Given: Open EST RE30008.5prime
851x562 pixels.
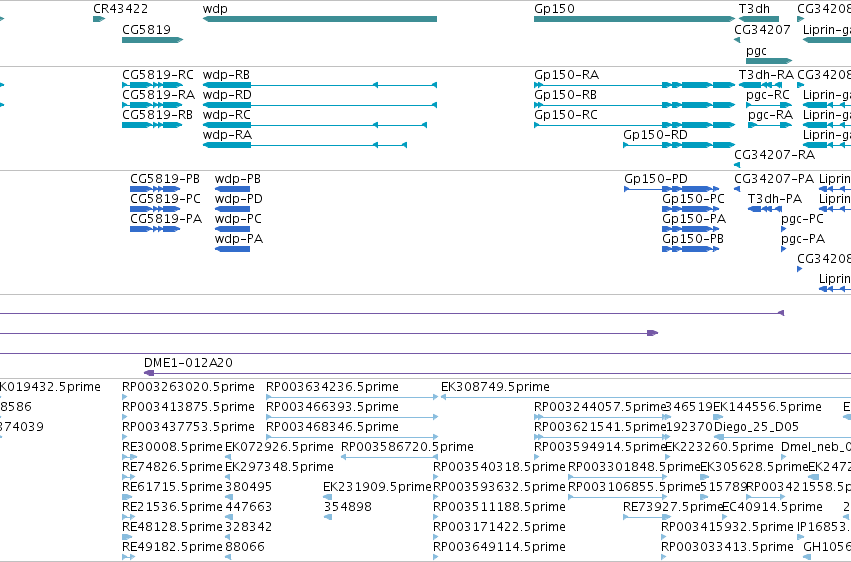Looking at the screenshot, I should tap(173, 447).
